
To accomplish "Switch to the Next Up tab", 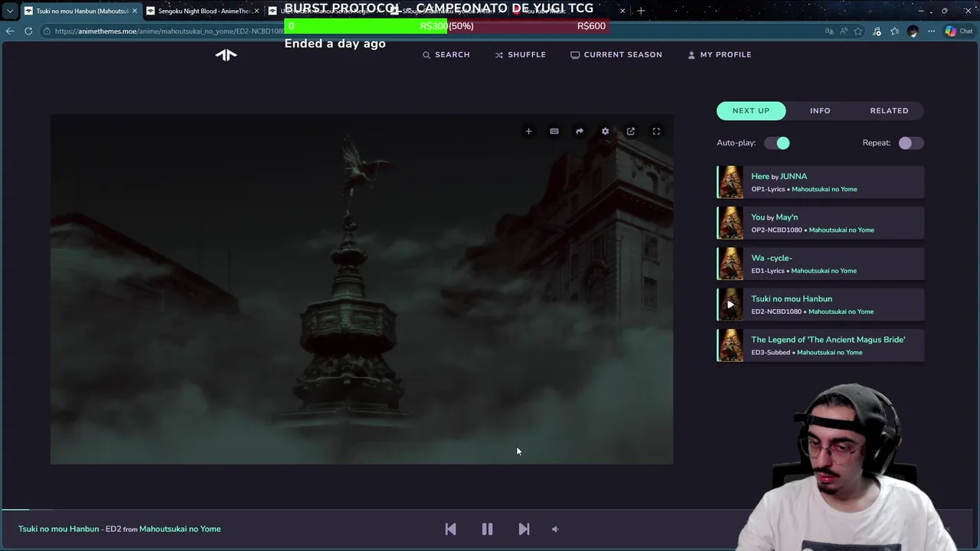I will 751,110.
